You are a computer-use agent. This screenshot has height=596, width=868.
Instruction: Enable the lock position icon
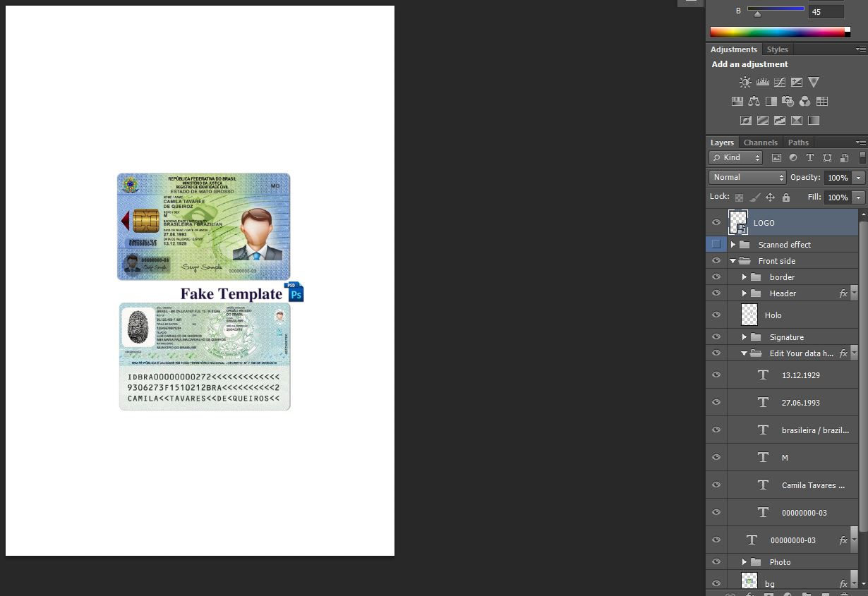coord(771,197)
